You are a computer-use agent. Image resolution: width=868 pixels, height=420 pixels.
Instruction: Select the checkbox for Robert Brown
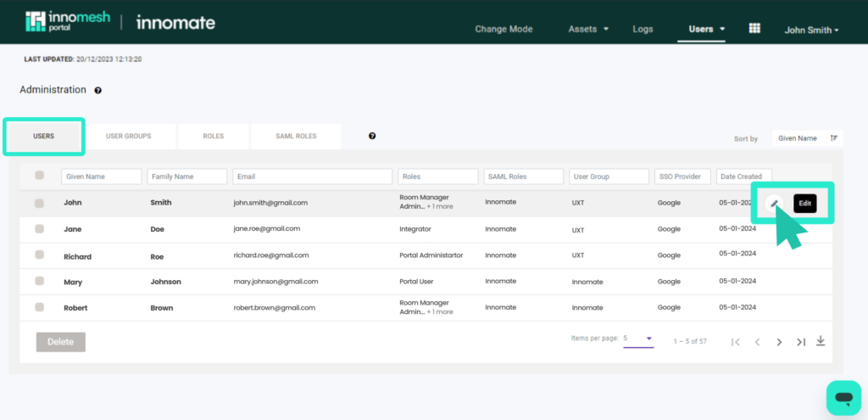tap(39, 306)
